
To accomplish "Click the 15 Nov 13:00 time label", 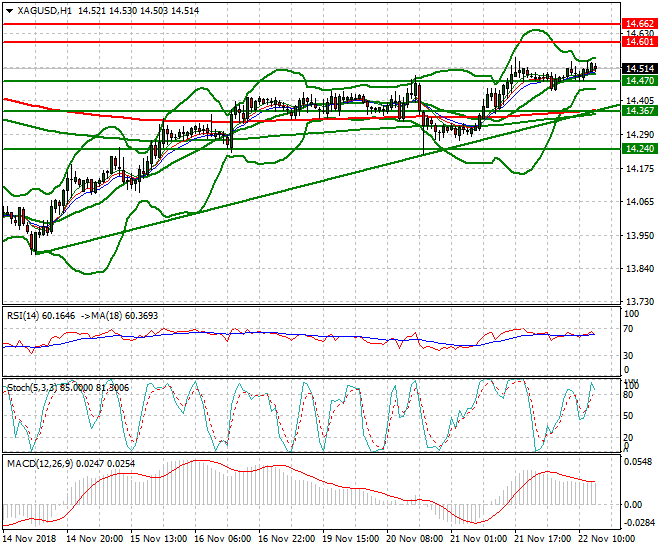I will [x=159, y=539].
